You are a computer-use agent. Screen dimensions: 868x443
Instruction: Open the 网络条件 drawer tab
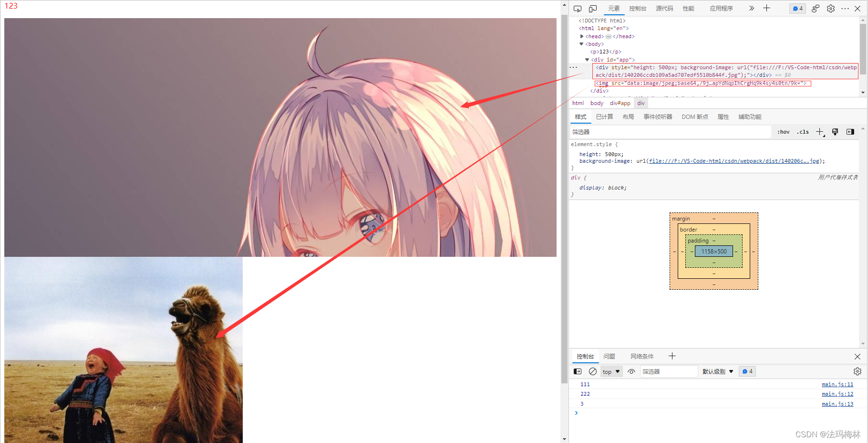pyautogui.click(x=642, y=357)
